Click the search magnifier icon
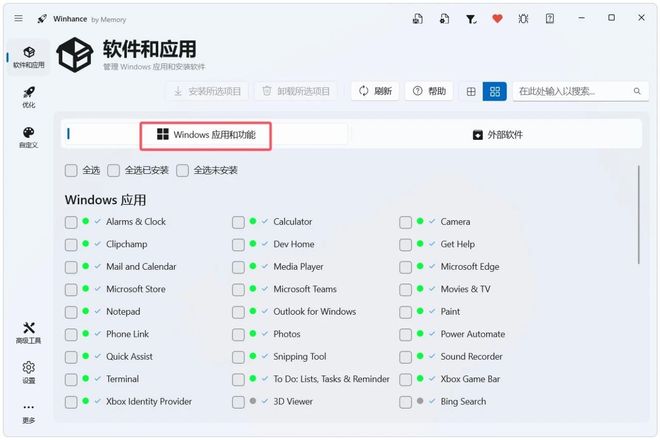 [x=637, y=91]
